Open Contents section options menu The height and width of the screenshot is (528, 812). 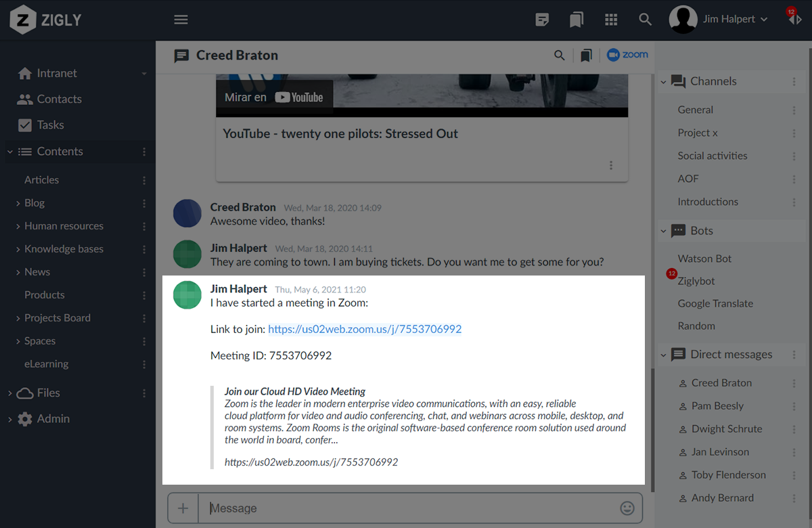click(x=144, y=152)
